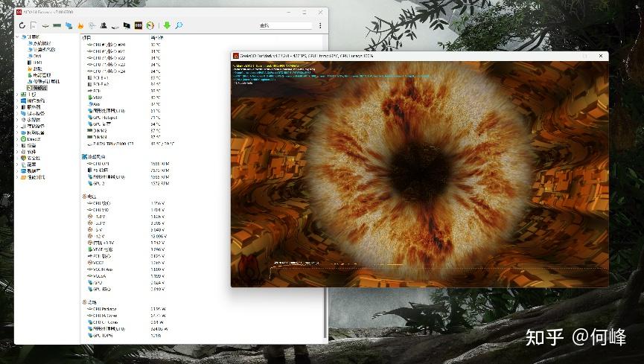The image size is (644, 364).
Task: Click the blue magnifier toolbar icon
Action: (179, 25)
